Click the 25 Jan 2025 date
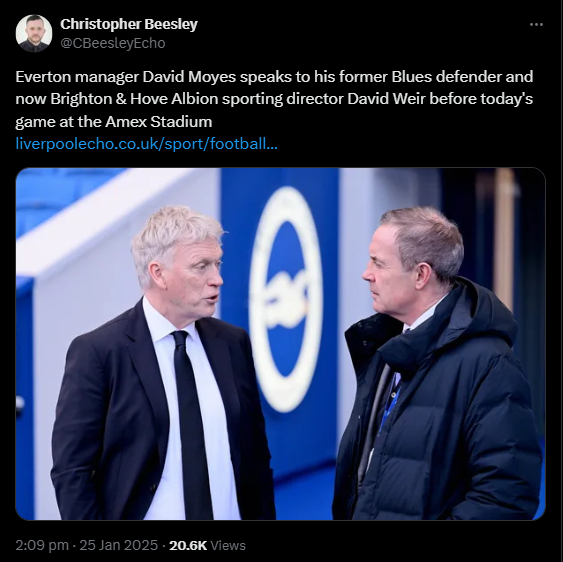563x562 pixels. (x=118, y=545)
